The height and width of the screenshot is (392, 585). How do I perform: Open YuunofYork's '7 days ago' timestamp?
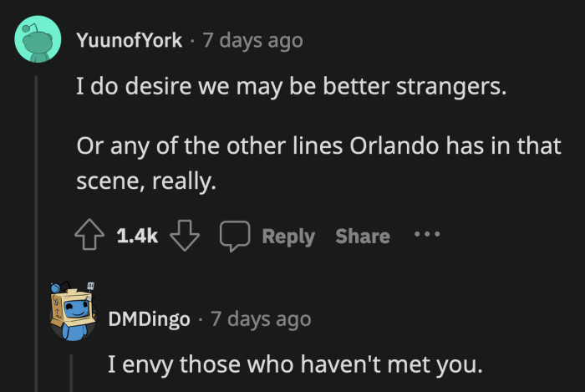pyautogui.click(x=253, y=40)
